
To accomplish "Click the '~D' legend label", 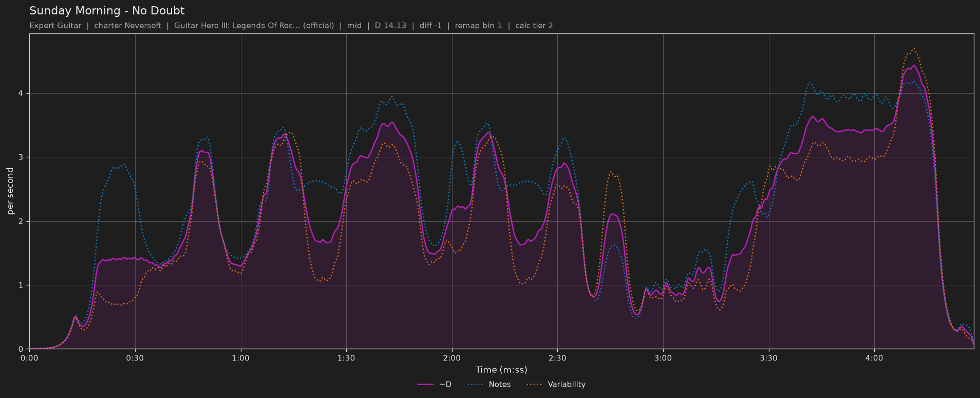I will [445, 385].
